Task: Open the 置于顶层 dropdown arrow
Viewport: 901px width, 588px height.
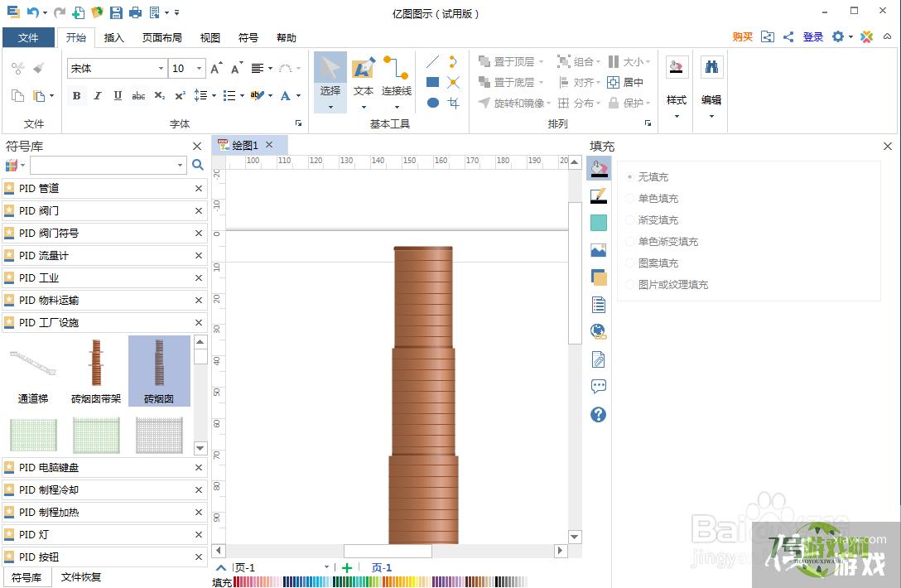Action: pyautogui.click(x=541, y=61)
